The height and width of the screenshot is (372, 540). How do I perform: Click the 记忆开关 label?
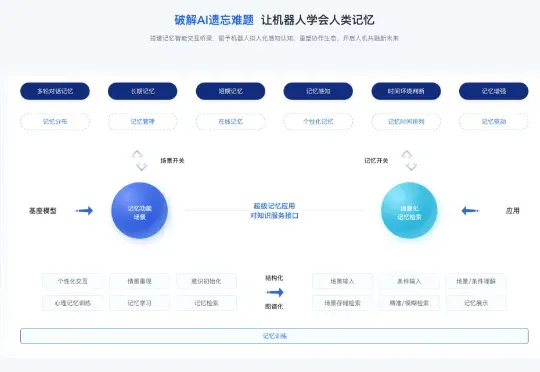point(376,161)
